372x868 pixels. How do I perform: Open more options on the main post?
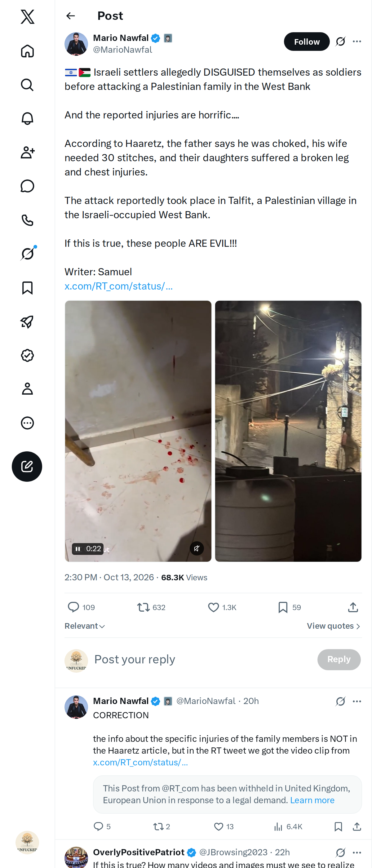point(357,42)
